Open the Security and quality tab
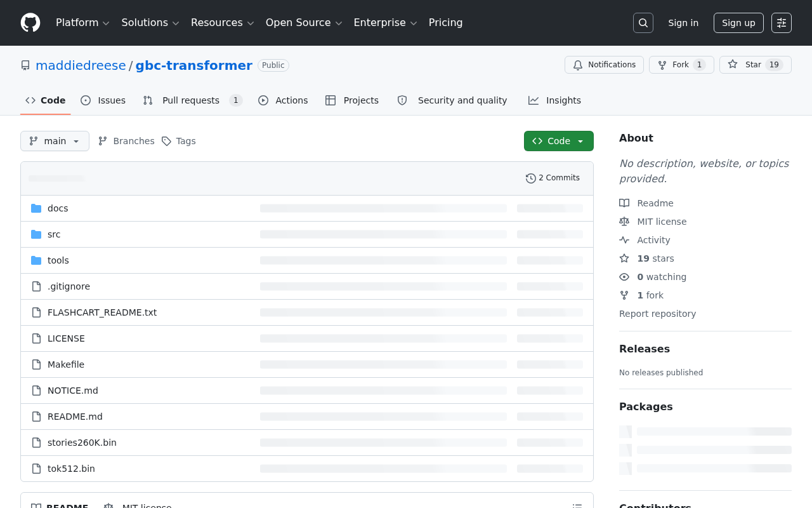Screen dimensions: 812x508 point(452,100)
